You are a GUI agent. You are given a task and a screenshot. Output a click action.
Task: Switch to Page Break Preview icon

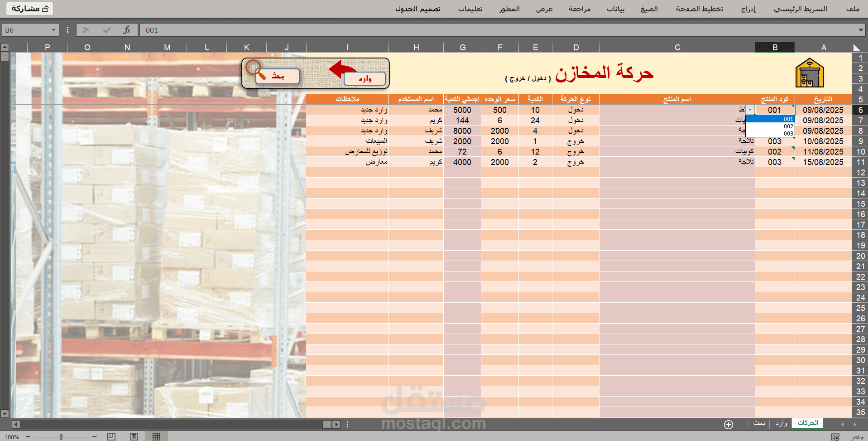111,436
